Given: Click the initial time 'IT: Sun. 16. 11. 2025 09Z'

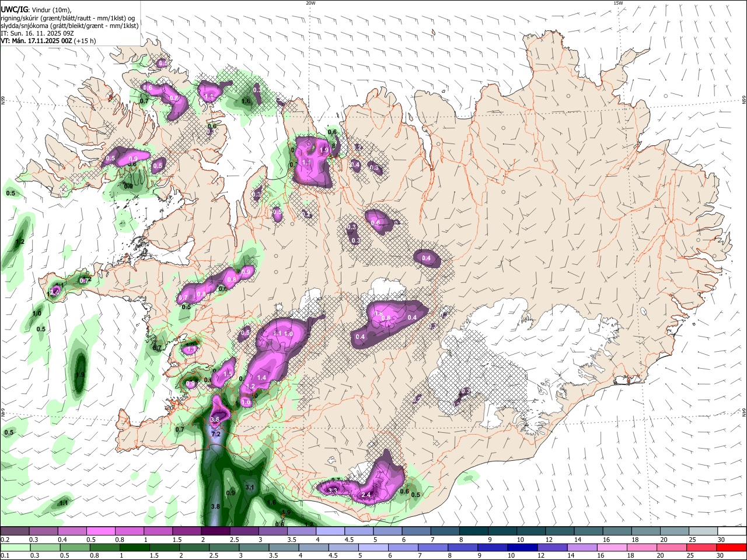Looking at the screenshot, I should [37, 33].
